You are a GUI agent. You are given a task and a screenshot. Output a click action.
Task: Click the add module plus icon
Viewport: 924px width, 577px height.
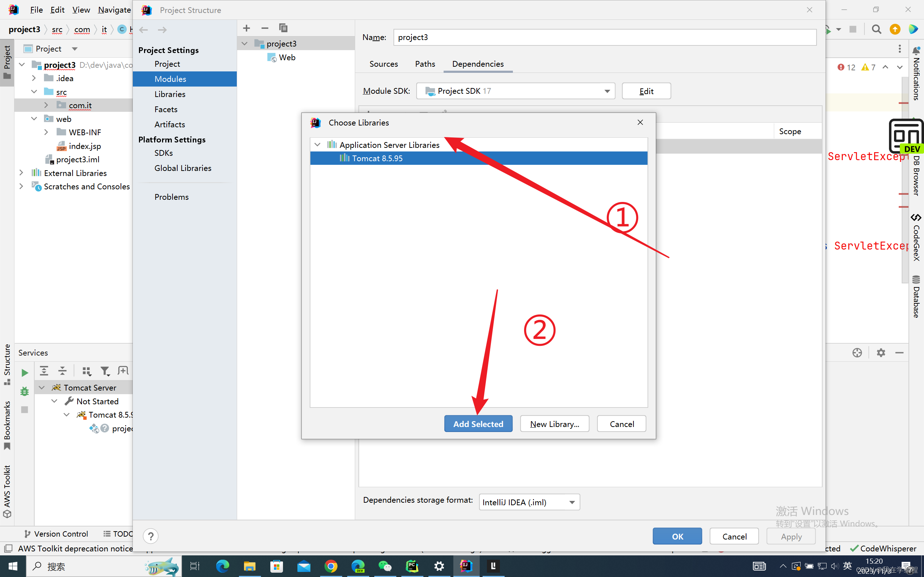(x=247, y=28)
